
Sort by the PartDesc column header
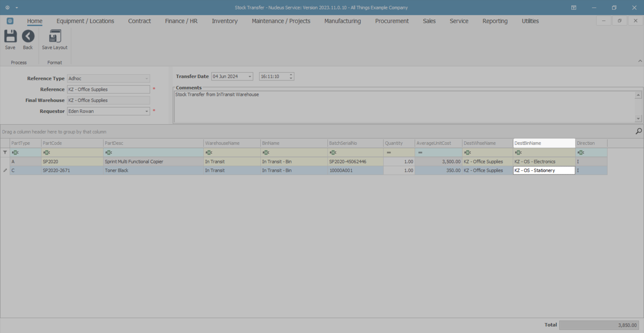click(153, 143)
